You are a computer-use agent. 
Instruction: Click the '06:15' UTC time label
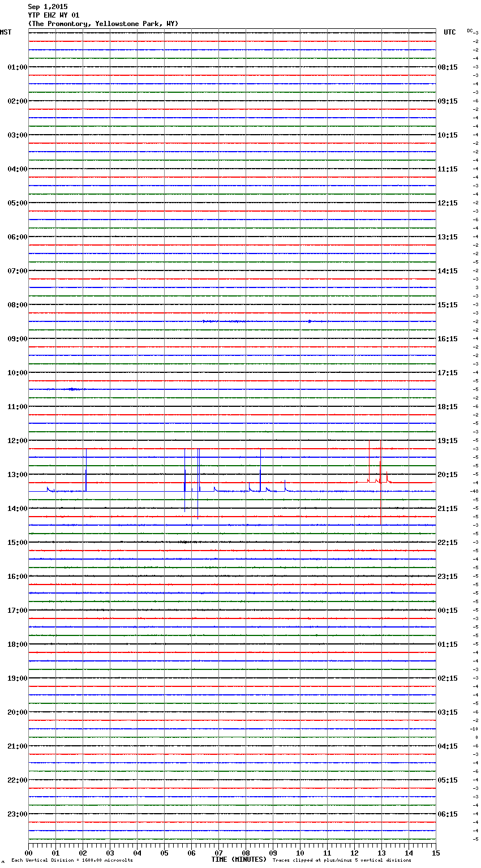click(448, 814)
